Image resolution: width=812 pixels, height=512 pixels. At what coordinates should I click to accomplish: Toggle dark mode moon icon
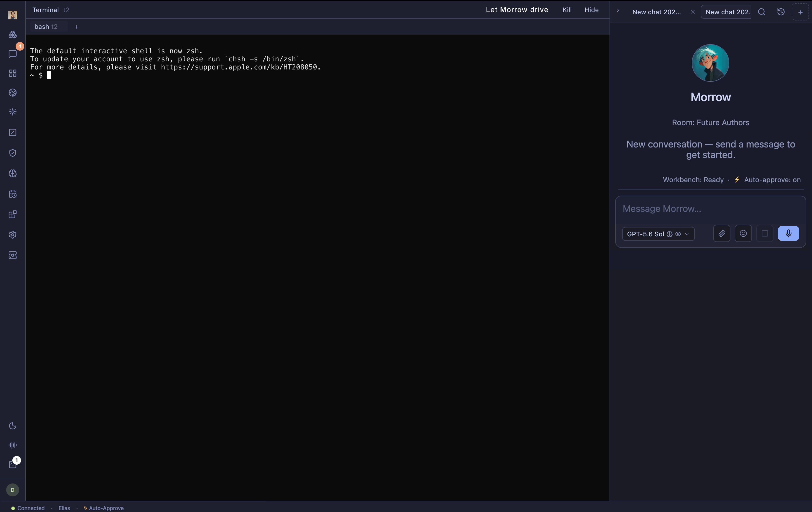pyautogui.click(x=12, y=426)
